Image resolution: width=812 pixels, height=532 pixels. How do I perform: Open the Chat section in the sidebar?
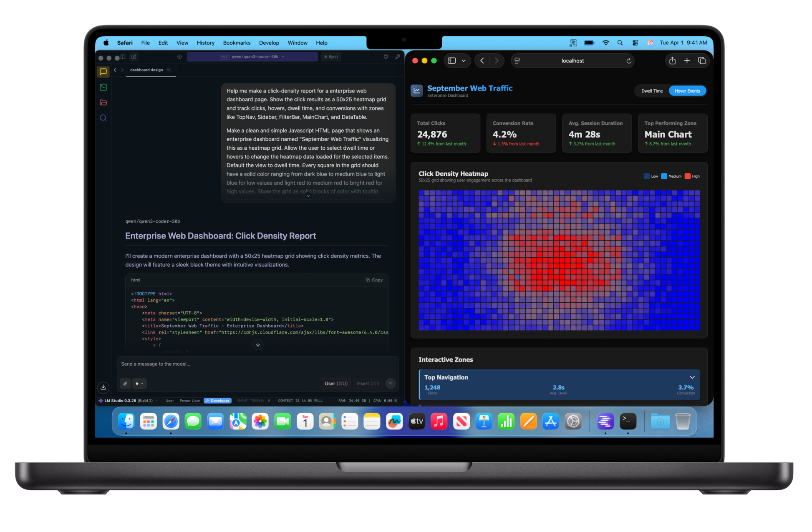click(103, 72)
